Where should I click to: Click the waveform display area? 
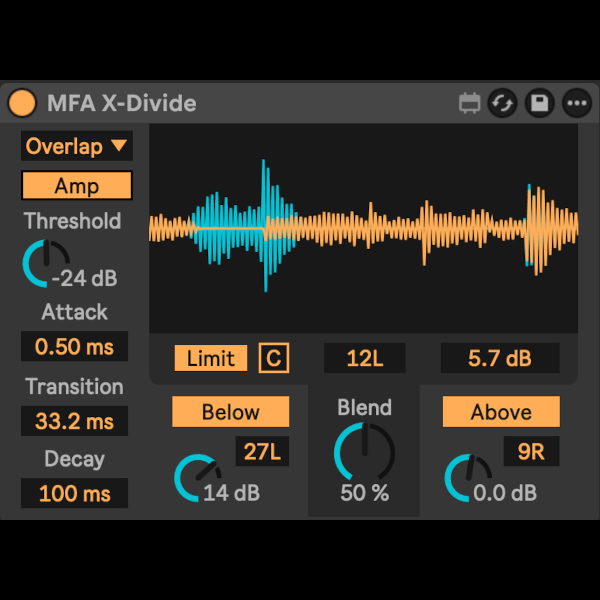(x=363, y=228)
